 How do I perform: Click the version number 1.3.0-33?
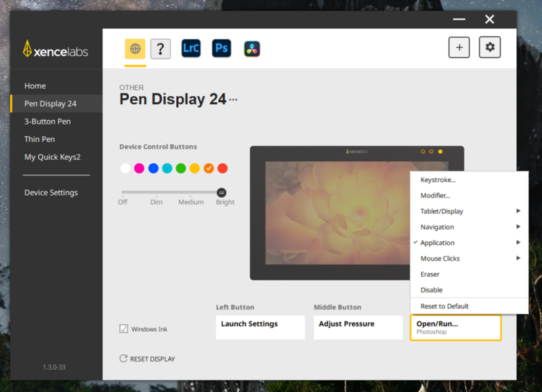[54, 367]
